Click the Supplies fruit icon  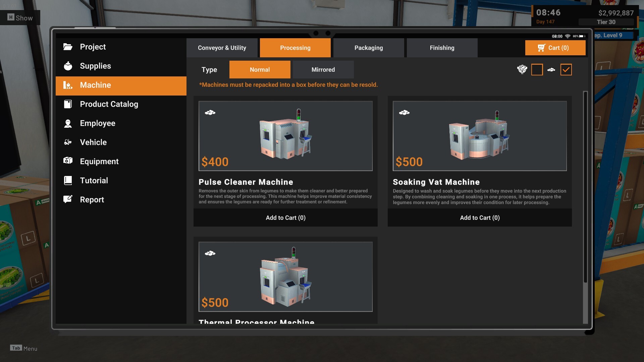68,66
